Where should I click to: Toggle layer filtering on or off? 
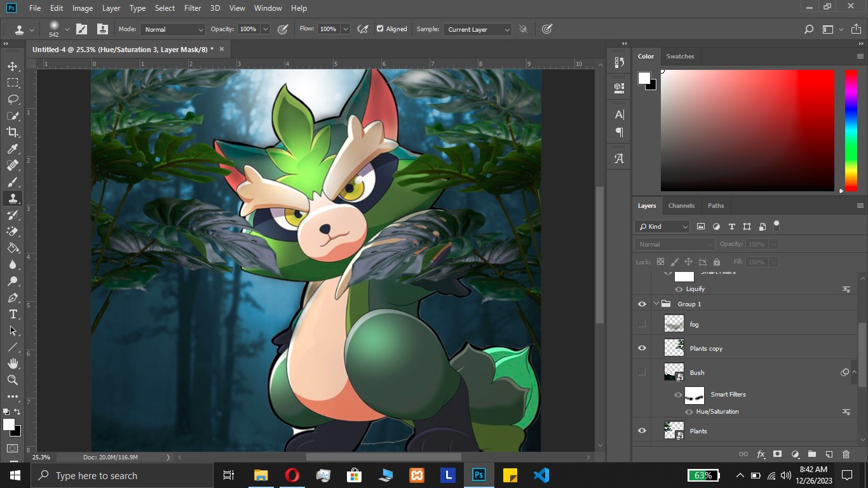(776, 226)
